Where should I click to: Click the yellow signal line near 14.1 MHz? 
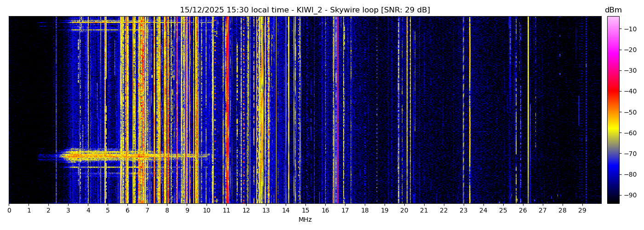pyautogui.click(x=288, y=110)
